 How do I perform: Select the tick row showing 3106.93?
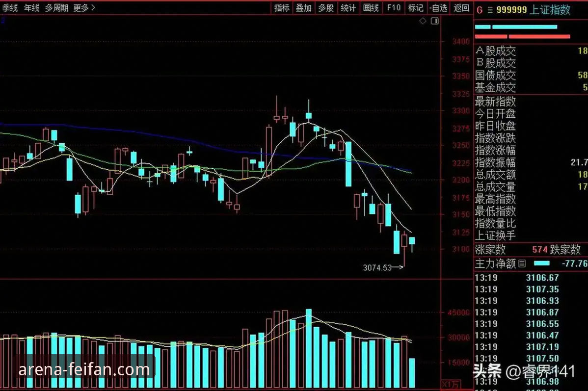click(x=531, y=301)
